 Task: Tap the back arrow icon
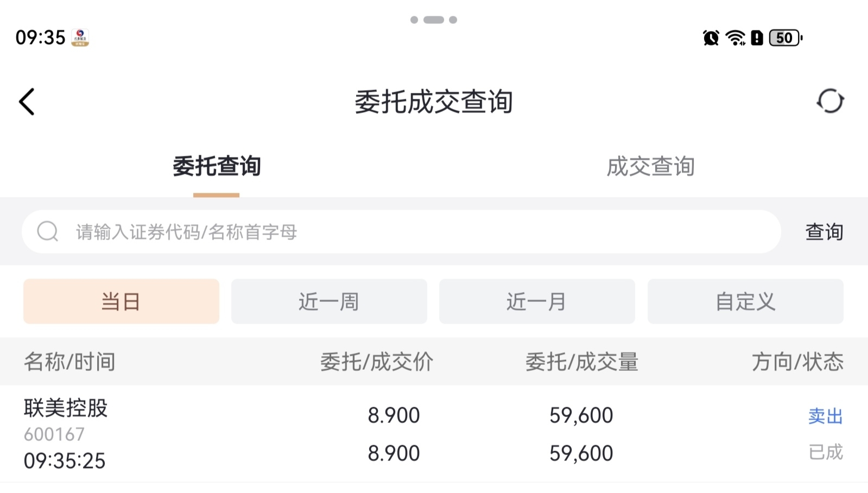coord(27,102)
